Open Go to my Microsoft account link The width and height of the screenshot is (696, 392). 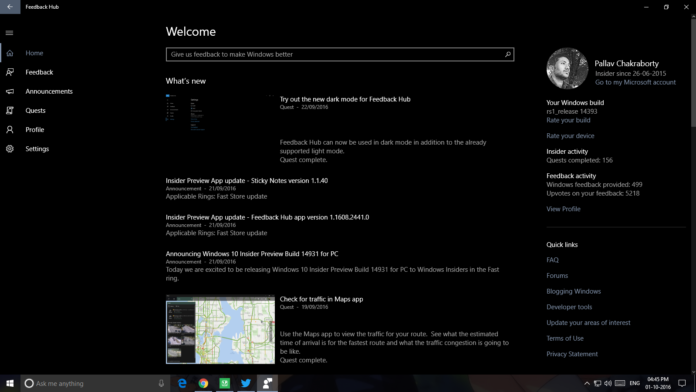635,82
